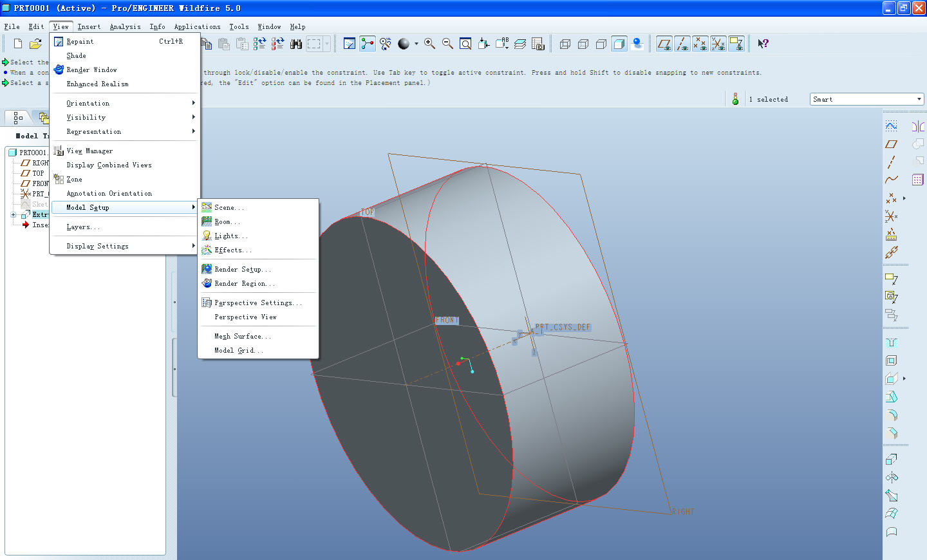Toggle datum axes display
The height and width of the screenshot is (560, 927).
(x=682, y=44)
